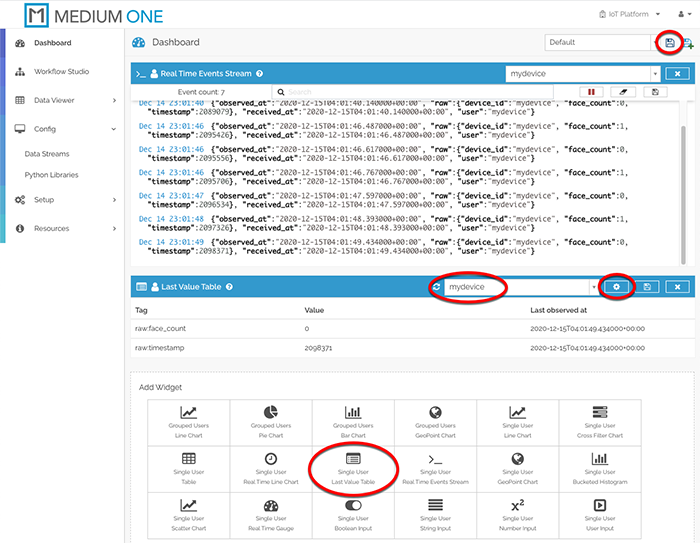This screenshot has width=700, height=543.
Task: Open help for Real Time Events Stream
Action: point(259,74)
